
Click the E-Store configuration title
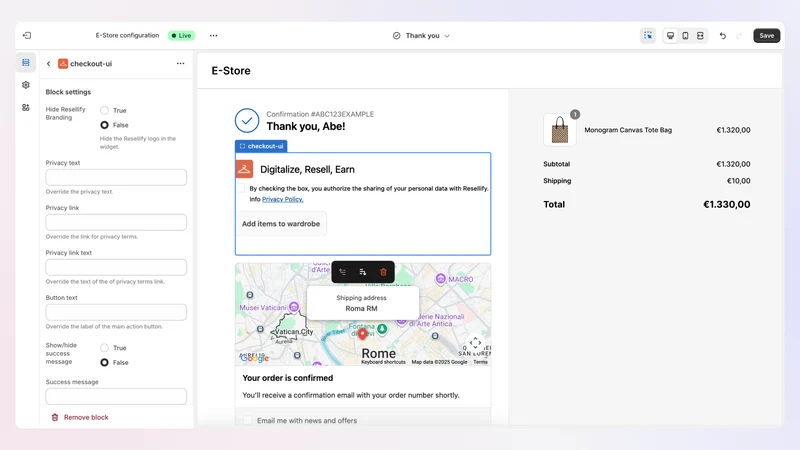[128, 36]
